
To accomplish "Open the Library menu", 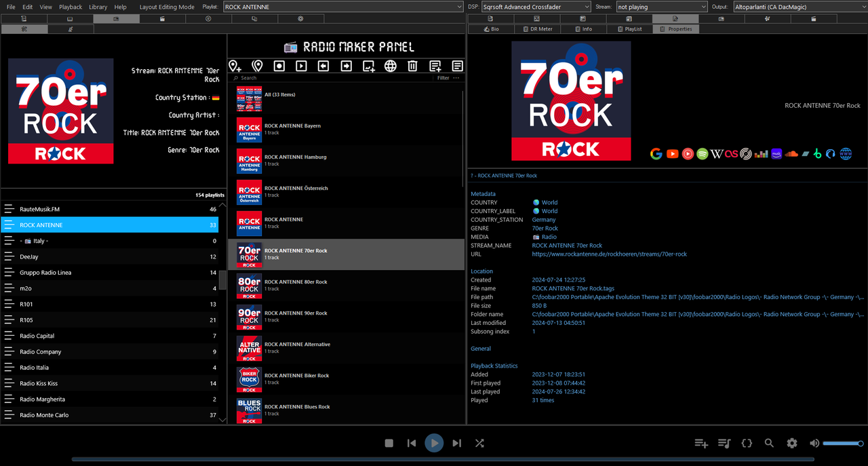I will tap(98, 7).
